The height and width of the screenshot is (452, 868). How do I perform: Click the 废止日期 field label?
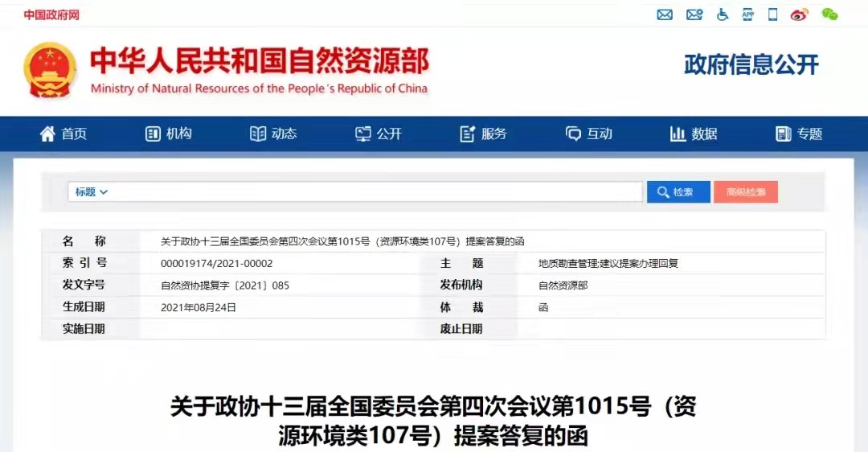(x=461, y=329)
